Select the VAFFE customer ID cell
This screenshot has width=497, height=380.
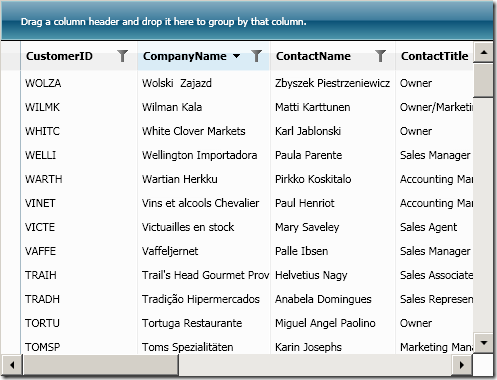[x=79, y=251]
